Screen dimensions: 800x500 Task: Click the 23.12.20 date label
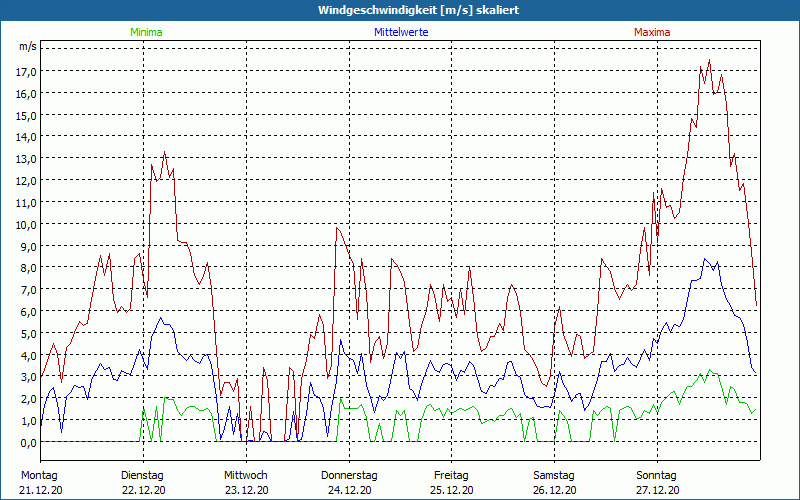pos(246,490)
